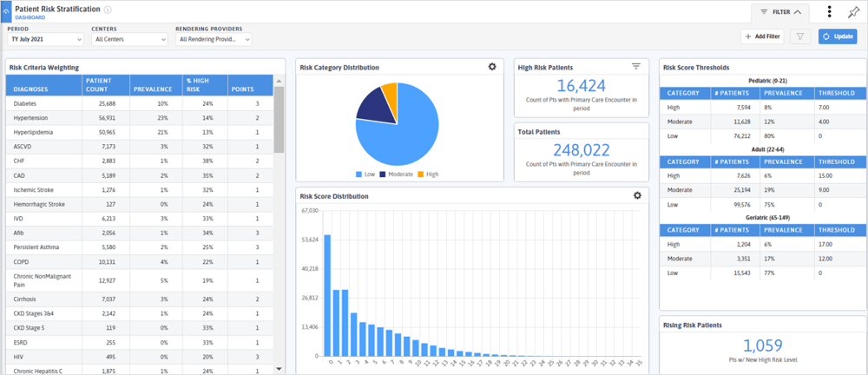Select the Persistent Asthma row

pyautogui.click(x=140, y=247)
